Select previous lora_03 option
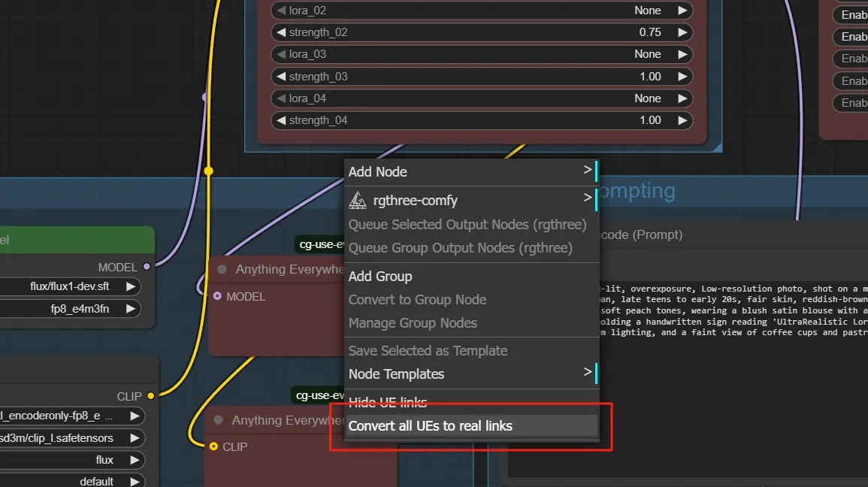This screenshot has width=868, height=487. 281,54
